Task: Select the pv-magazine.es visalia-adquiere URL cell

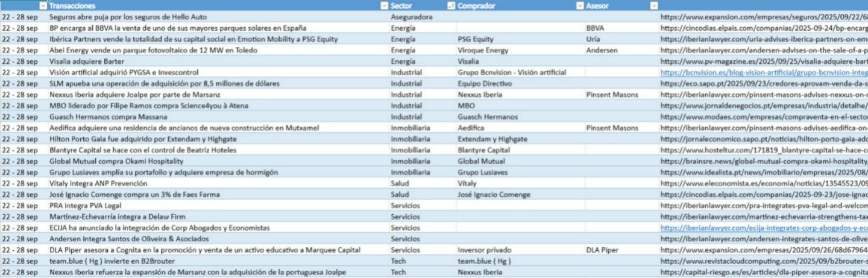Action: click(x=764, y=62)
